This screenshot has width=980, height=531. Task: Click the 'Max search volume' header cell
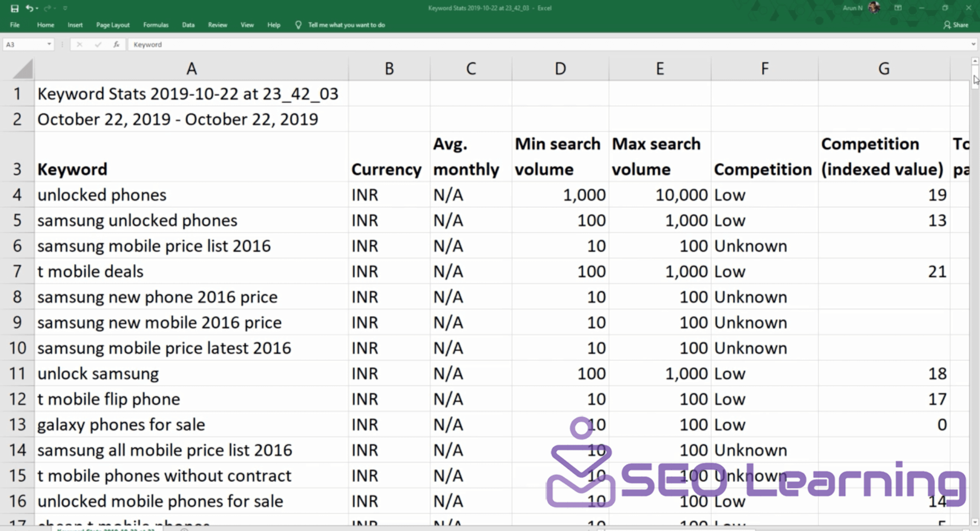click(660, 157)
